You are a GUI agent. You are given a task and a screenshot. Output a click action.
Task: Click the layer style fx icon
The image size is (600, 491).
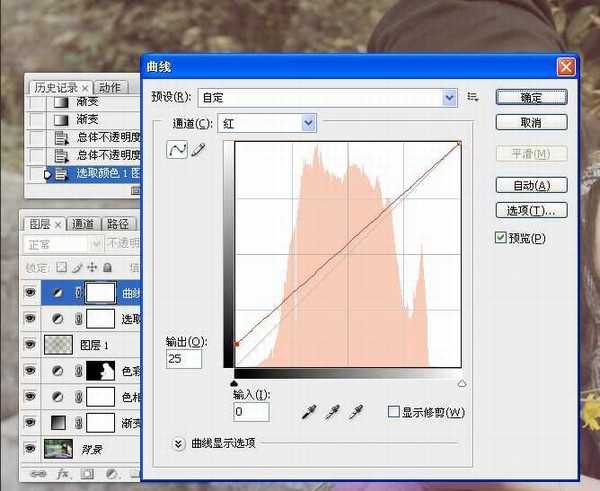[x=62, y=472]
